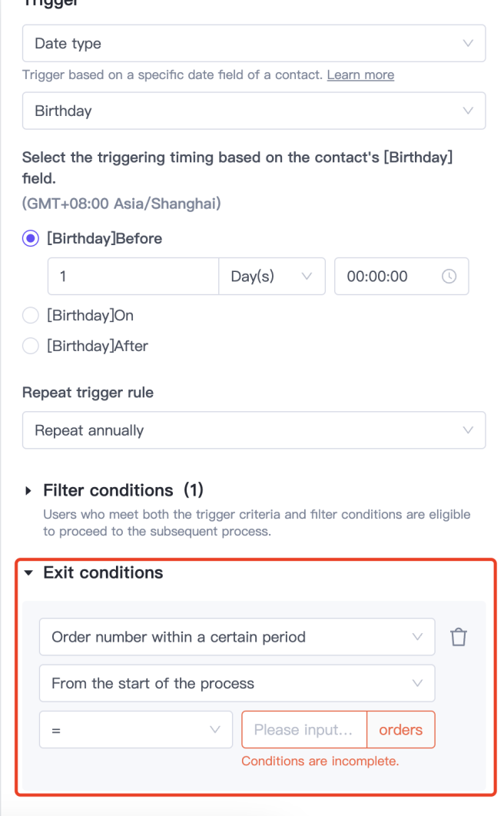This screenshot has width=504, height=816.
Task: Click the days number input field
Action: 133,277
